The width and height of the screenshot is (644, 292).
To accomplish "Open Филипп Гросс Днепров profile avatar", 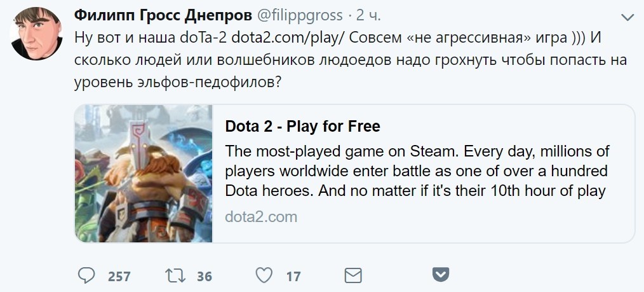I will (x=36, y=34).
